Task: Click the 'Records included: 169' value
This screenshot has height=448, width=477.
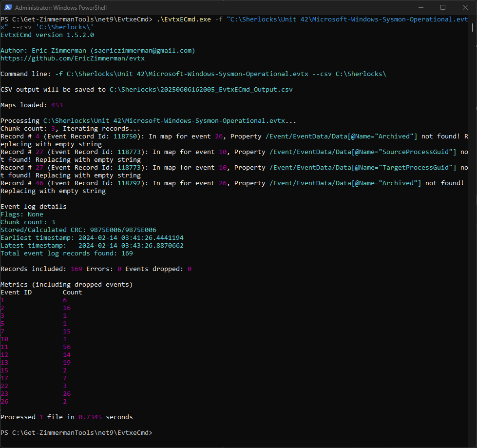Action: pos(76,269)
